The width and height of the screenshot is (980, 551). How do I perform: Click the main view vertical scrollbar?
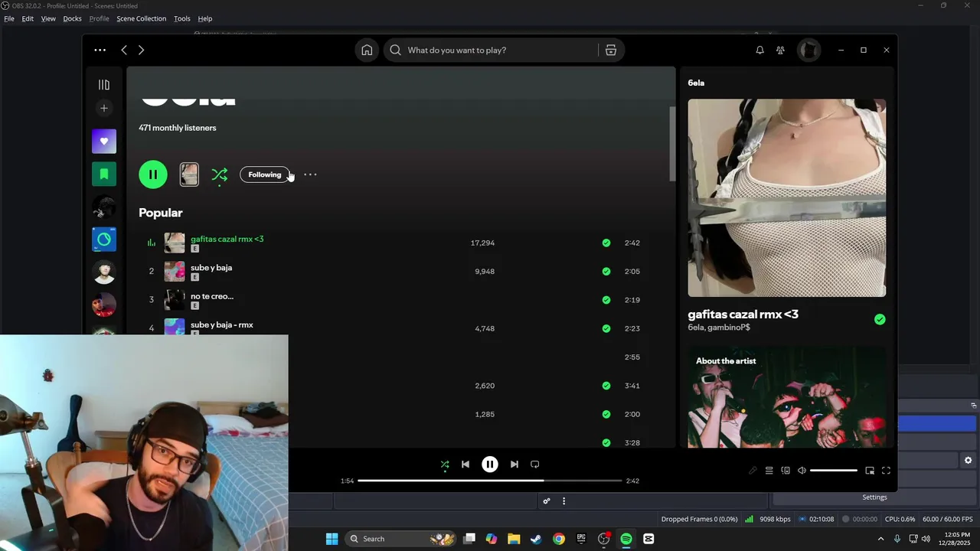[673, 144]
